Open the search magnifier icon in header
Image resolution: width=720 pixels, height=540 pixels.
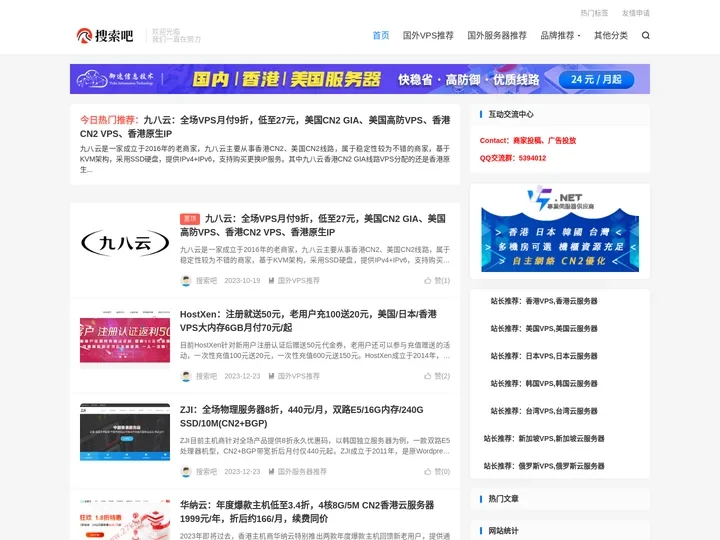pos(645,35)
